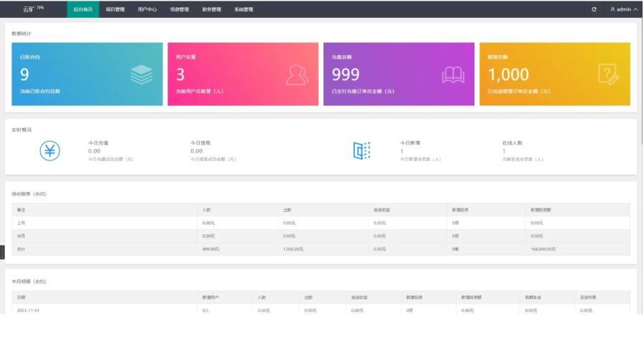
Task: Click the 本月明细 (合约) heading
Action: [x=29, y=281]
